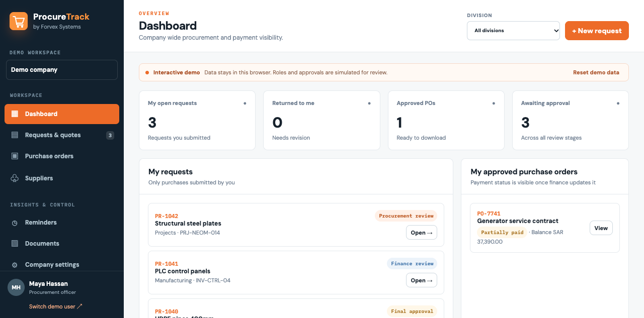
Task: Click the Requests & quotes badge showing 3
Action: [x=110, y=135]
